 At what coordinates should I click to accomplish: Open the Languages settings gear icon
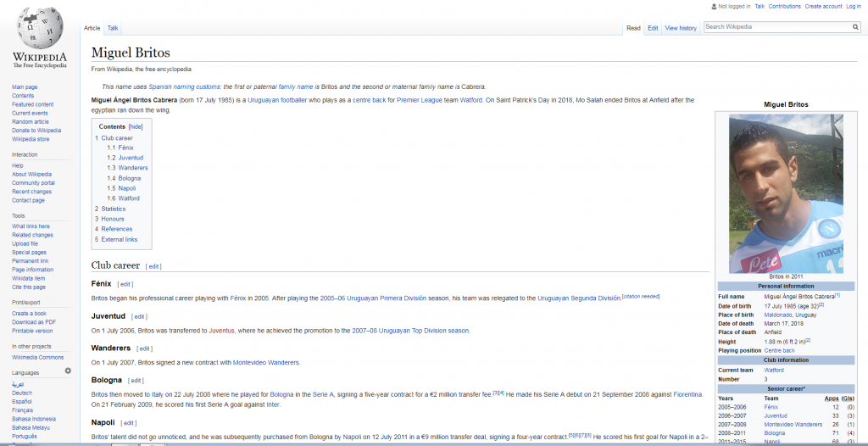point(68,371)
